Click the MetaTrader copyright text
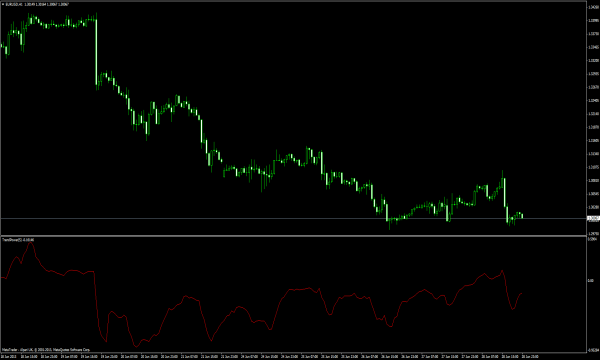Screen dimensions: 600x360 pyautogui.click(x=46, y=350)
